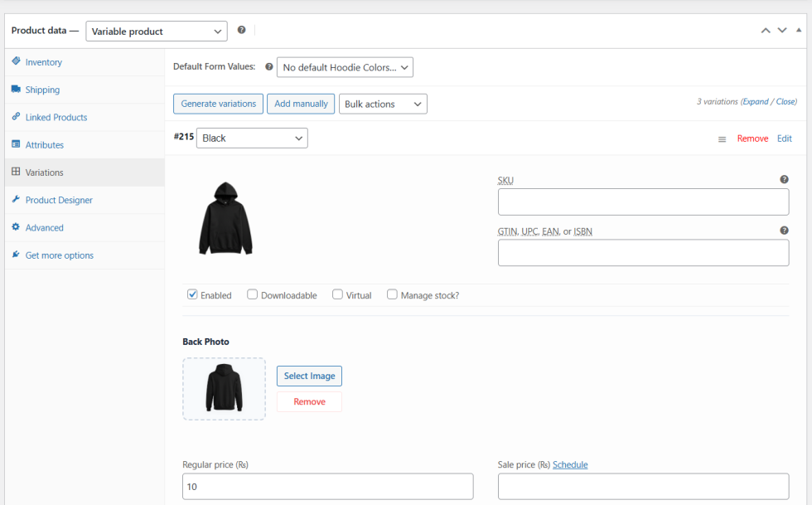Click the Advanced gear icon
This screenshot has height=505, width=812.
(17, 227)
